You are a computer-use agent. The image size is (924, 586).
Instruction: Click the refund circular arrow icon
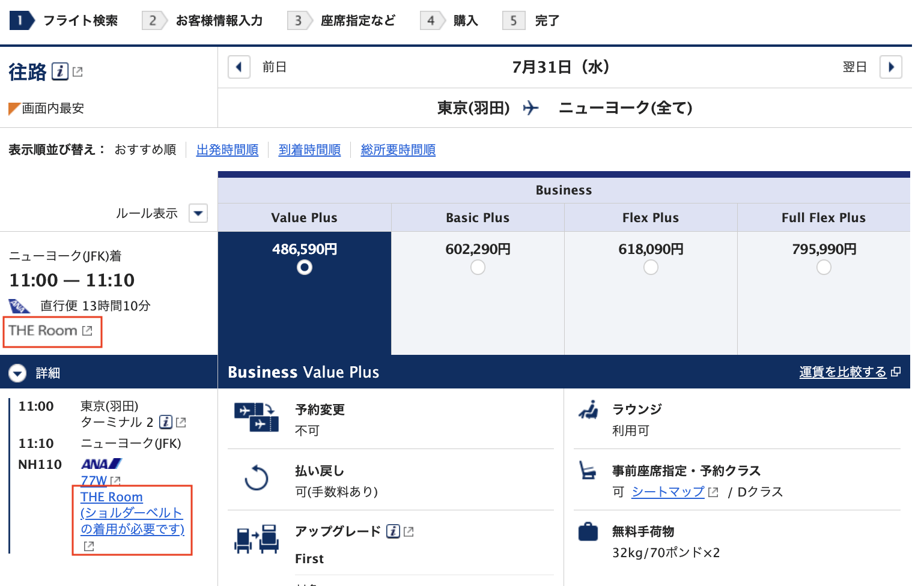click(x=257, y=479)
